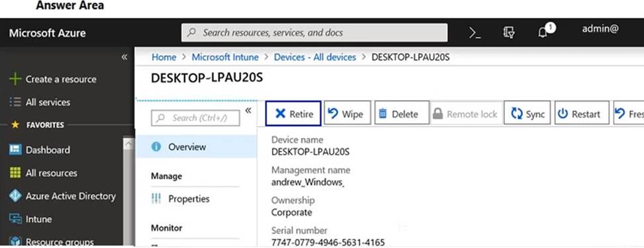Open All services in the sidebar
The width and height of the screenshot is (644, 248).
pos(40,103)
